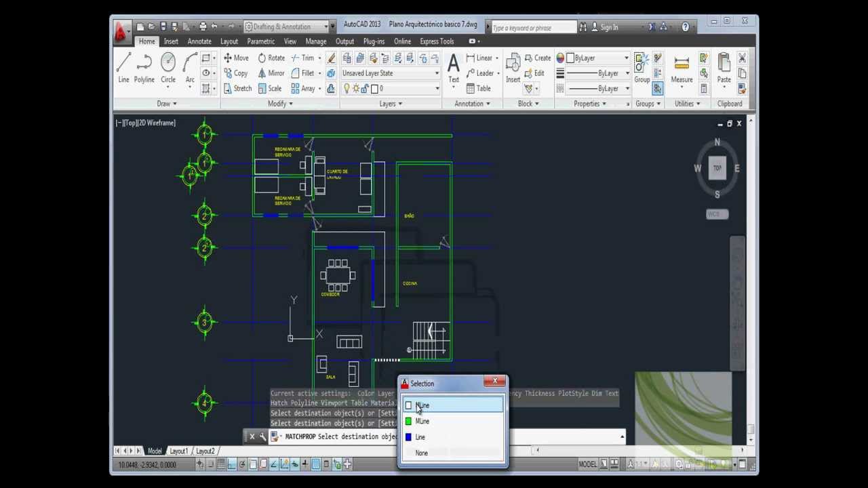
Task: Select None in Selection dialog
Action: (x=452, y=453)
